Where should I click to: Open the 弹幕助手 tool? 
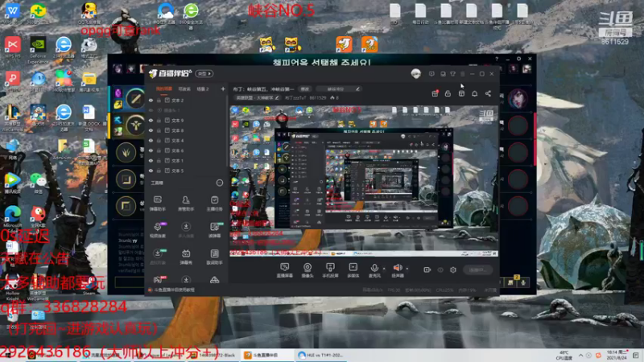[x=158, y=204]
